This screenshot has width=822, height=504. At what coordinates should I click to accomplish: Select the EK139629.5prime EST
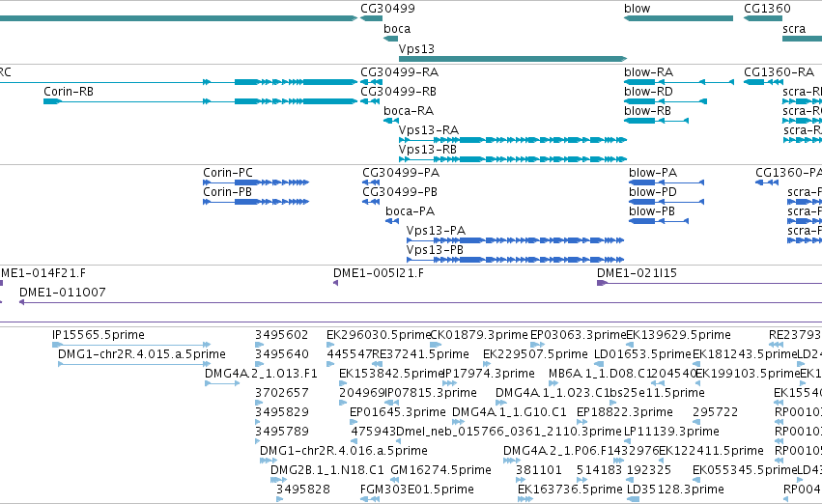pos(630,345)
